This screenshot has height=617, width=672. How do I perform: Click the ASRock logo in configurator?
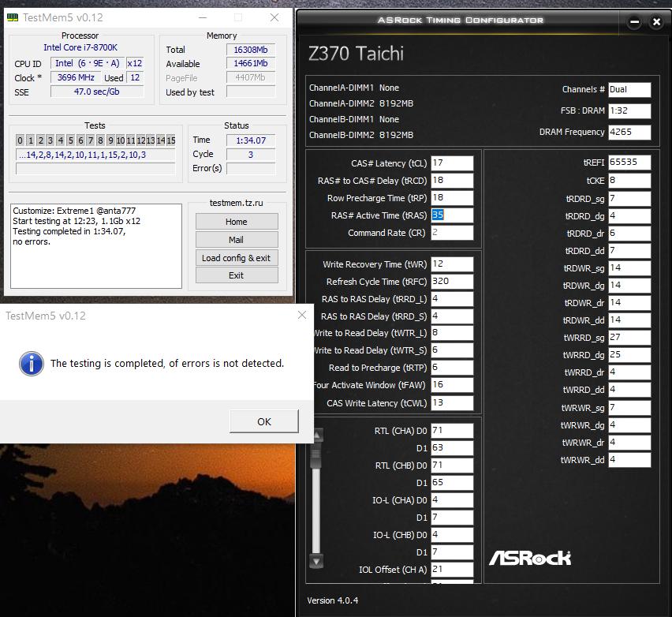pyautogui.click(x=530, y=558)
